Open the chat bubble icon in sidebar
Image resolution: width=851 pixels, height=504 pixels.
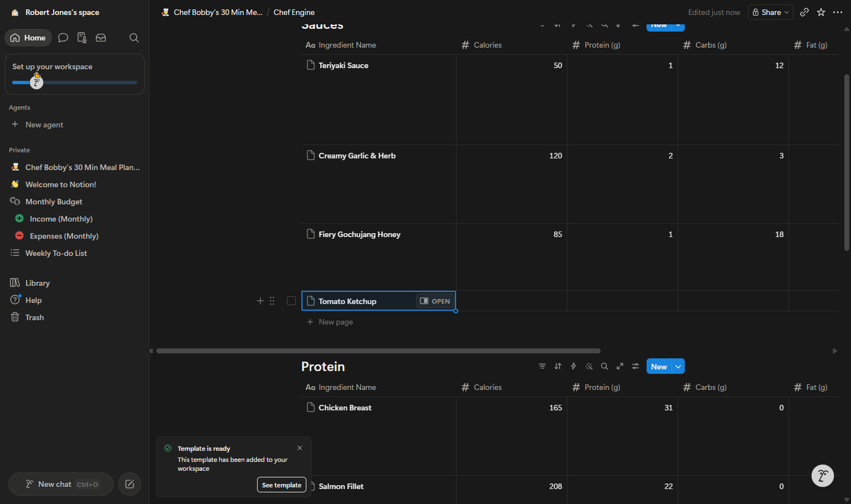63,38
